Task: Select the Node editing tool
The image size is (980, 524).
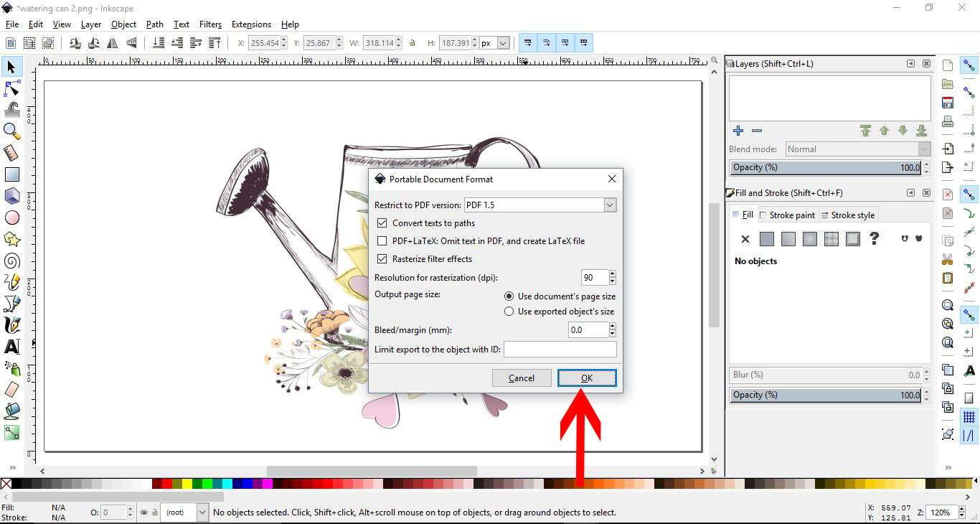Action: pos(11,88)
